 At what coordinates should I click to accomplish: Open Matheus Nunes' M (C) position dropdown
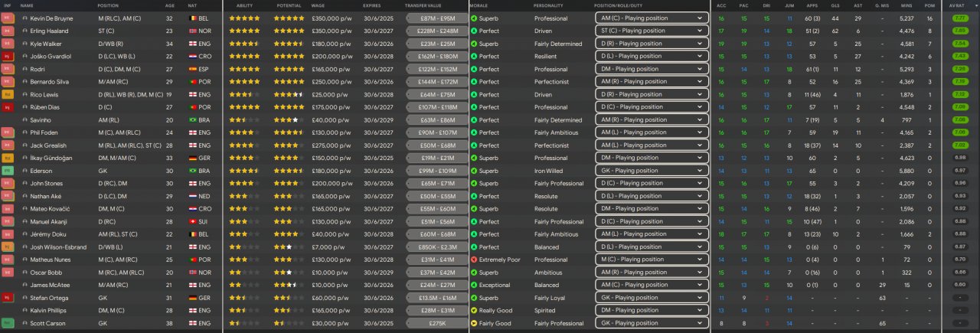[652, 260]
